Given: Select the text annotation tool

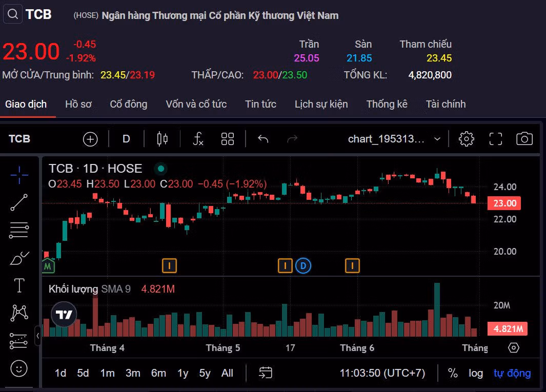Looking at the screenshot, I should [x=19, y=285].
